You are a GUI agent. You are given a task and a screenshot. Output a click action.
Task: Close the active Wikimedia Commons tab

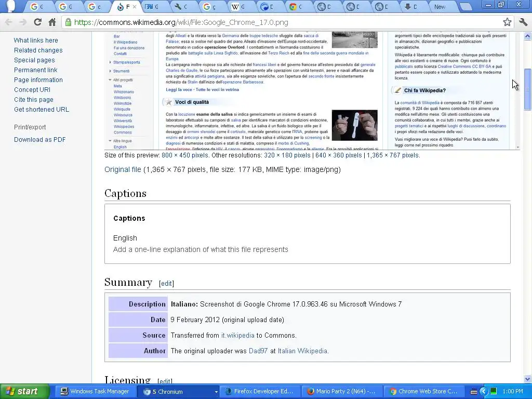coord(135,6)
